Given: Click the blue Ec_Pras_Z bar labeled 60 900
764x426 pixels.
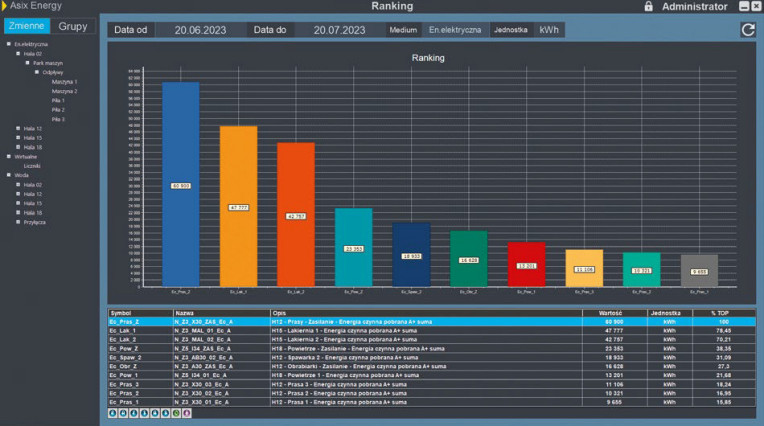Looking at the screenshot, I should coord(181,184).
